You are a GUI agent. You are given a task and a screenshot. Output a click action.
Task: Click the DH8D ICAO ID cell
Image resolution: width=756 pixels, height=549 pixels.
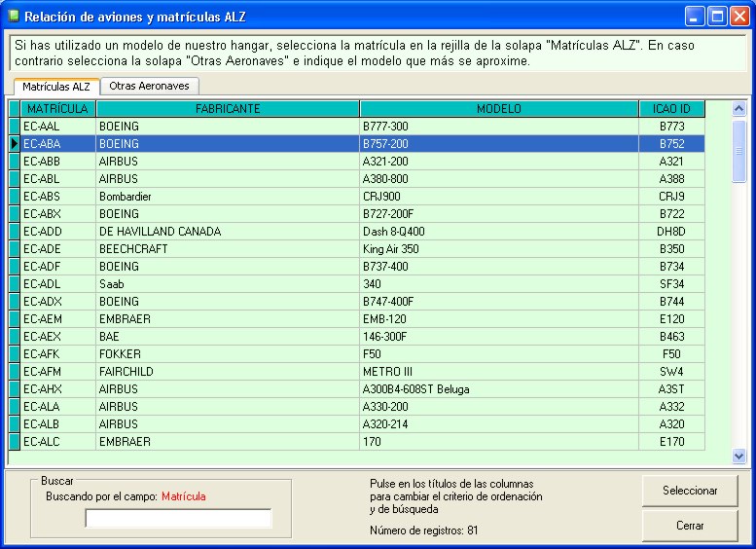pos(671,232)
